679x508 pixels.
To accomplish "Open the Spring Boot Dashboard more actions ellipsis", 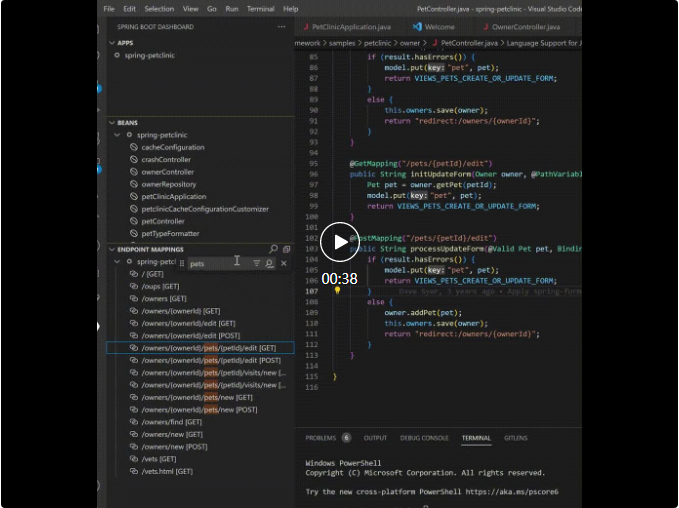I will [281, 27].
